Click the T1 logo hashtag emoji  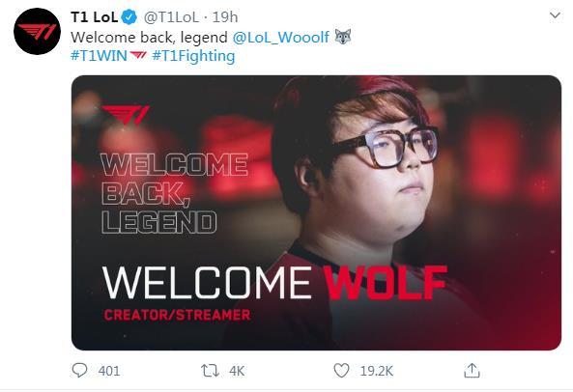138,56
